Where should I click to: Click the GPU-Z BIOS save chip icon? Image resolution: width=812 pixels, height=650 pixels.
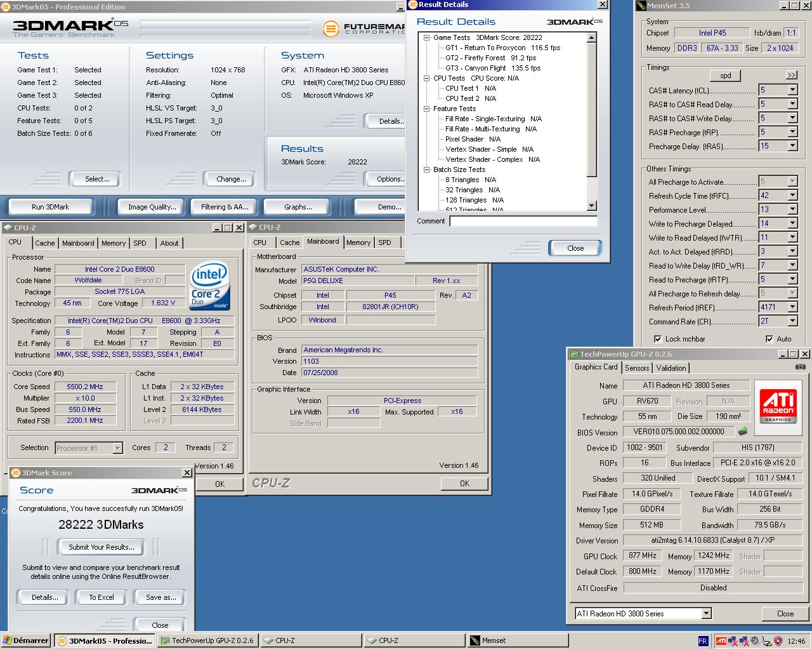[x=742, y=432]
